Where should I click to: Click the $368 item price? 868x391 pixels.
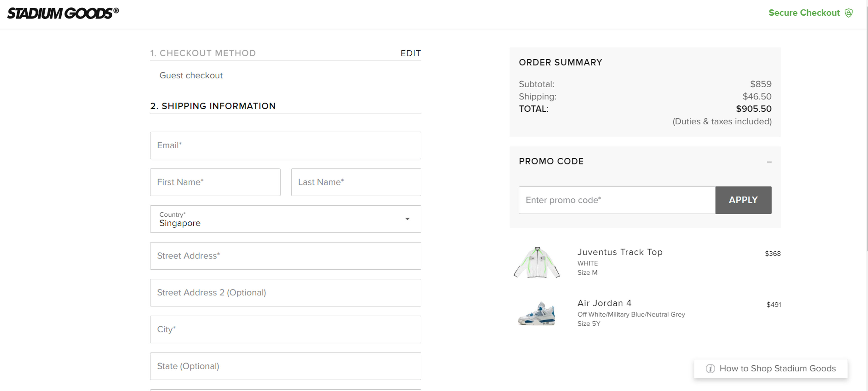click(773, 254)
